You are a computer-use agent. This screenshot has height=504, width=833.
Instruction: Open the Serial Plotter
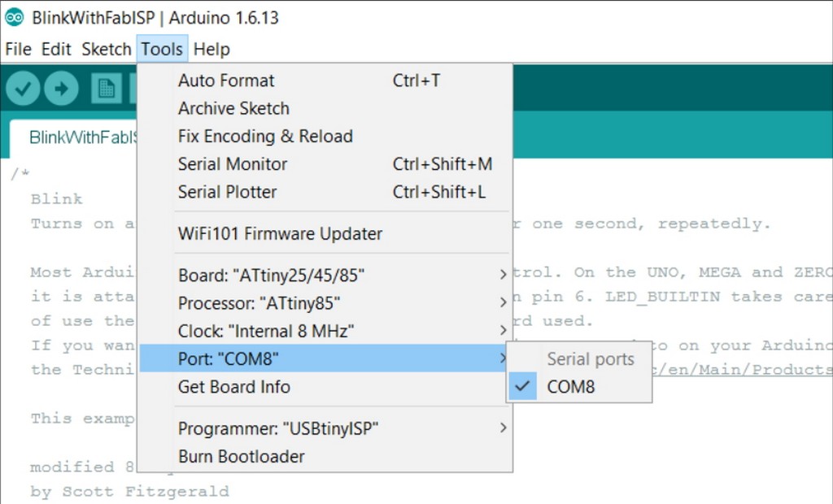coord(227,192)
